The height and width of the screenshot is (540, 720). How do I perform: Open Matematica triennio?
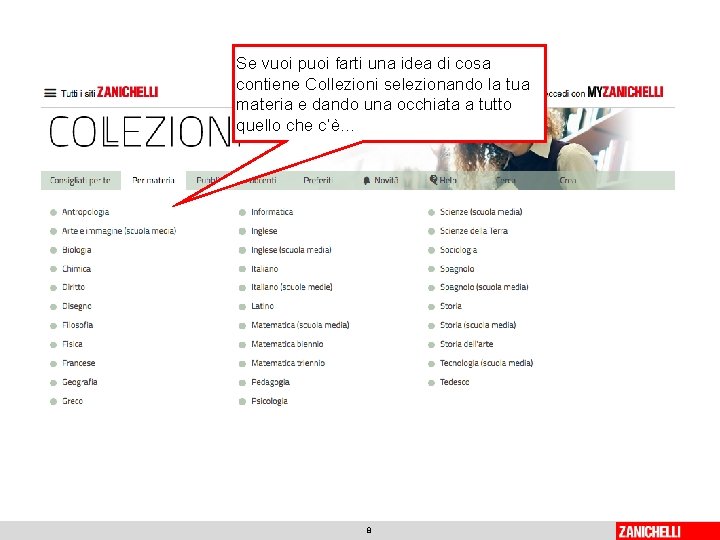pos(288,363)
